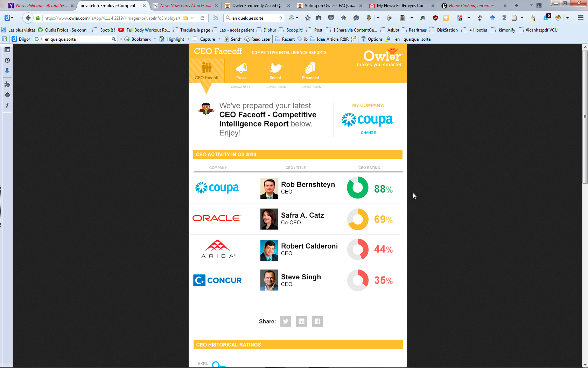
Task: Save page to Pocket icon
Action: click(x=331, y=18)
